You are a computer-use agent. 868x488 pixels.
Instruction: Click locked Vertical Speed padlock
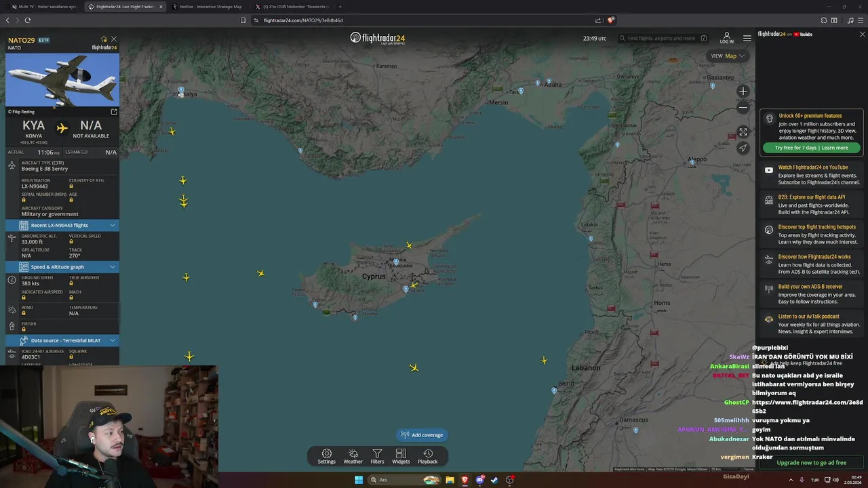tap(71, 242)
